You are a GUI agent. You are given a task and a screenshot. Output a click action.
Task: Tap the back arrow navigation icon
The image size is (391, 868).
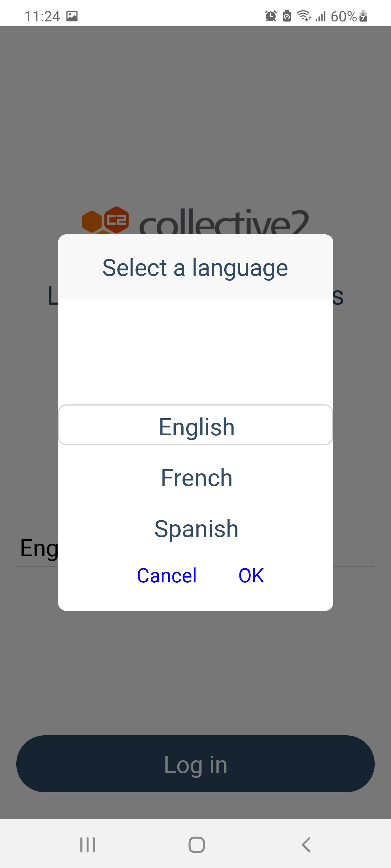(306, 844)
